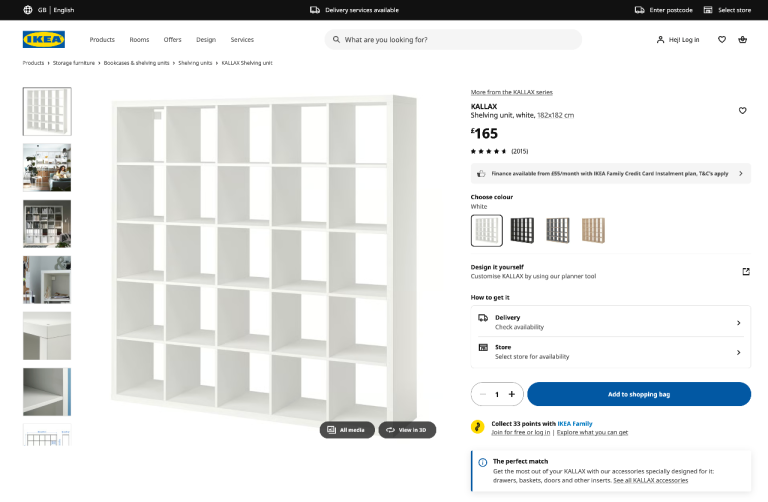Click the finance thumbs-up icon
Screen dimensions: 768x502
click(481, 173)
